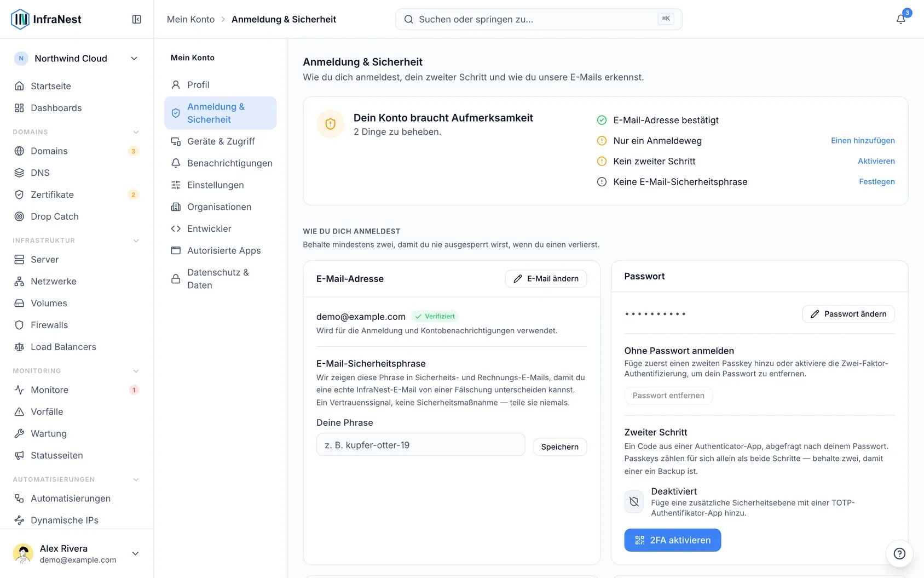Open the Profil account page

click(220, 85)
